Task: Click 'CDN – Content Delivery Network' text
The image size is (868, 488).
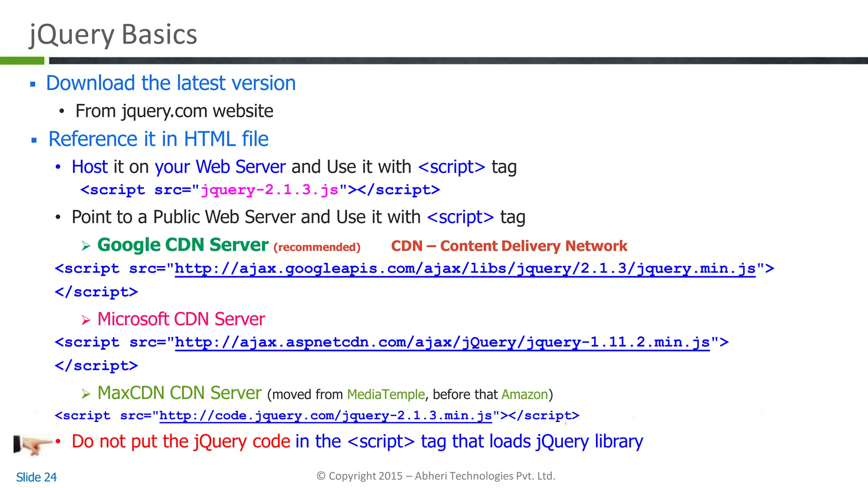Action: (509, 246)
